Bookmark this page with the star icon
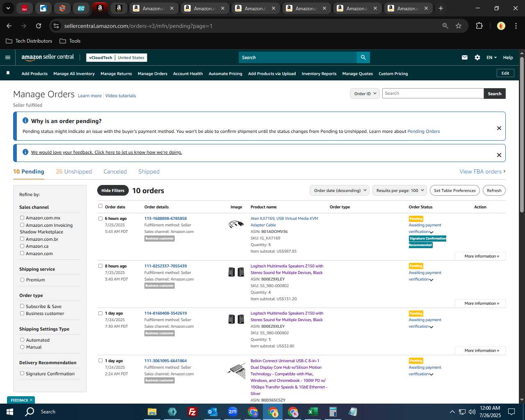 click(x=459, y=26)
